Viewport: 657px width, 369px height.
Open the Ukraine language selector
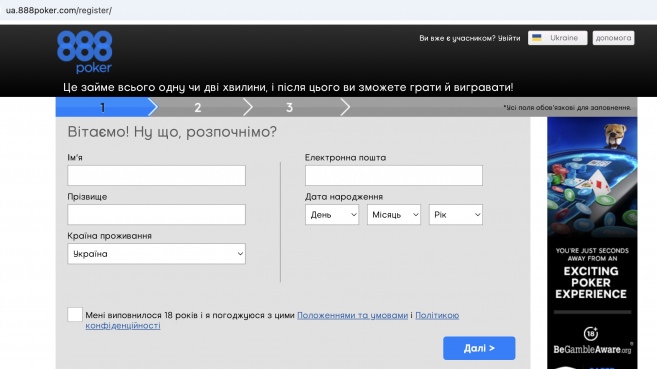click(x=558, y=38)
